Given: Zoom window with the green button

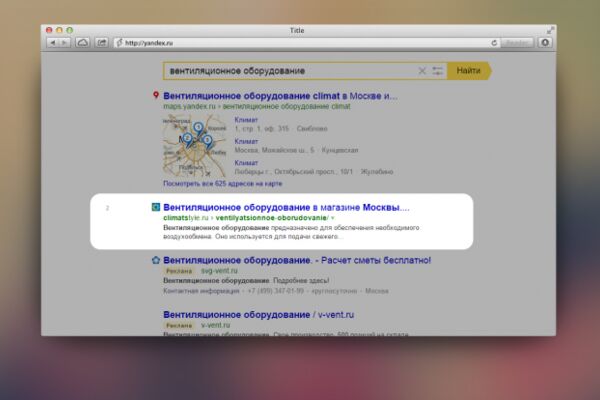Looking at the screenshot, I should point(70,30).
